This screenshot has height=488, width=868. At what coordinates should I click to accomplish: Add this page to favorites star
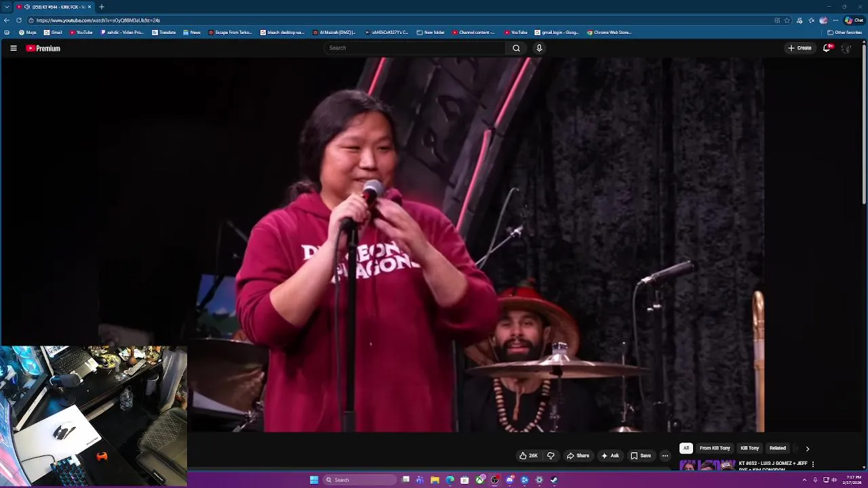(787, 20)
